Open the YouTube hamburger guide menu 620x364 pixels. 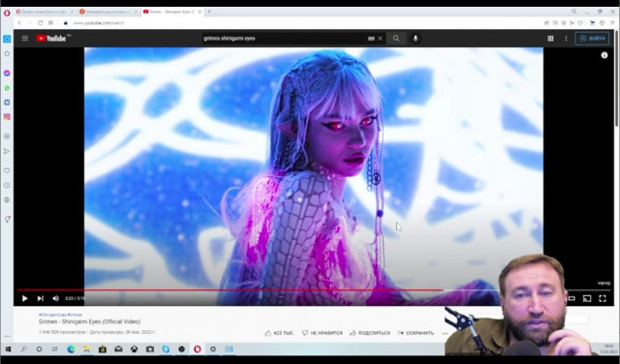pos(25,39)
